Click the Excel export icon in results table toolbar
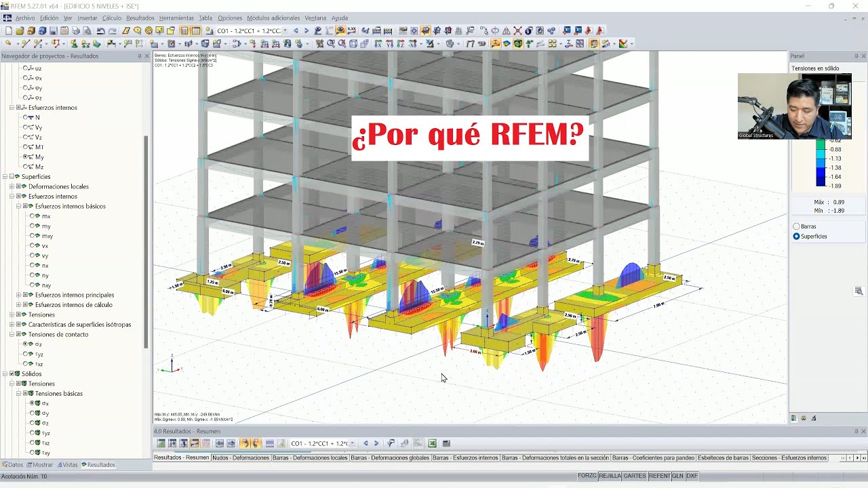The image size is (868, 488). tap(432, 443)
